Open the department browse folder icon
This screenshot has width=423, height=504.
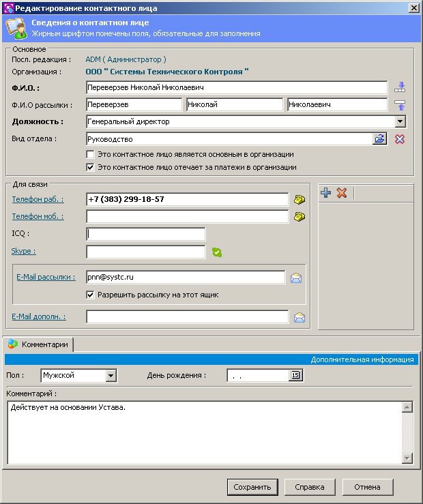point(379,139)
